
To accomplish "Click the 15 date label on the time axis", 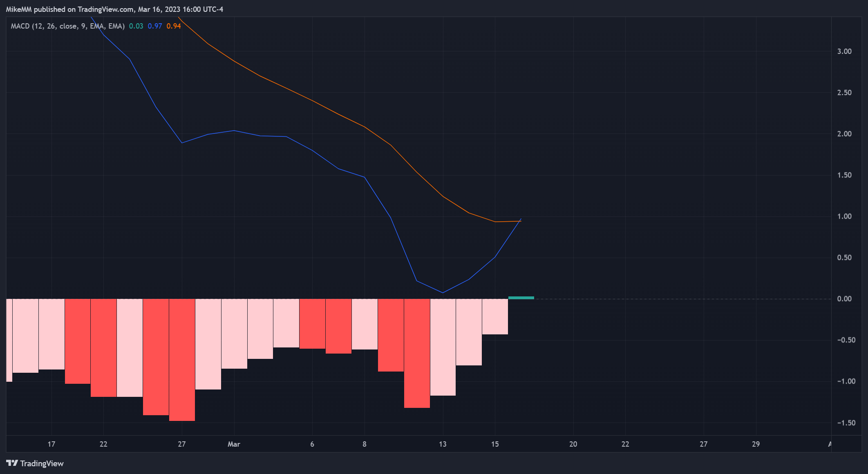I will (x=495, y=444).
